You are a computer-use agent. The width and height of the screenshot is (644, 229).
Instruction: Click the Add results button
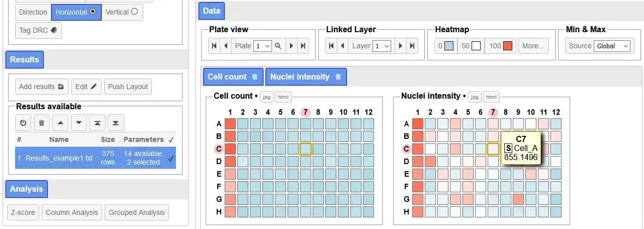click(41, 87)
